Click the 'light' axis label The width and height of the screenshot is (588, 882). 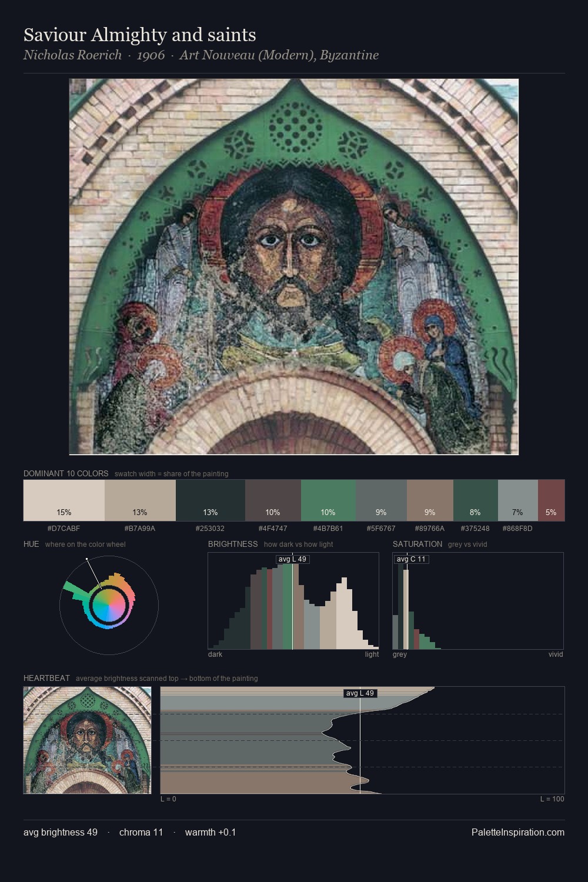pyautogui.click(x=372, y=654)
